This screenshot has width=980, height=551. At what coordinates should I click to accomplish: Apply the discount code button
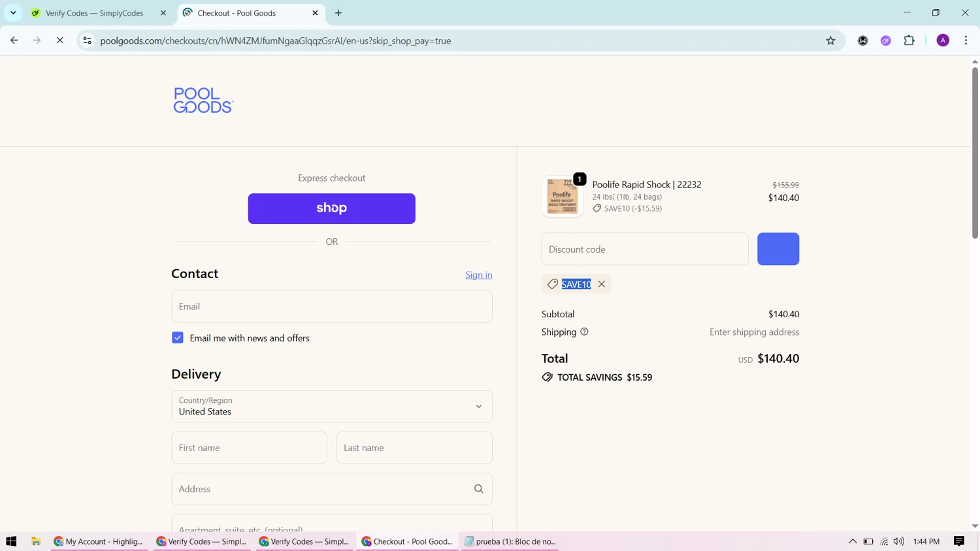point(778,249)
